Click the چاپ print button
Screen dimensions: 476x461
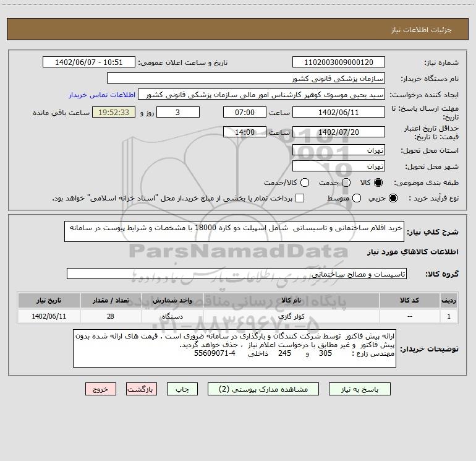[182, 389]
